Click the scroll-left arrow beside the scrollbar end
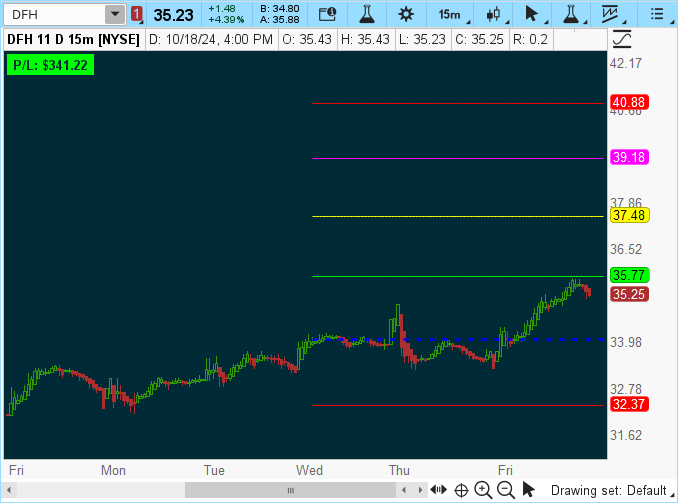Viewport: 678px width, 503px height. coord(404,490)
